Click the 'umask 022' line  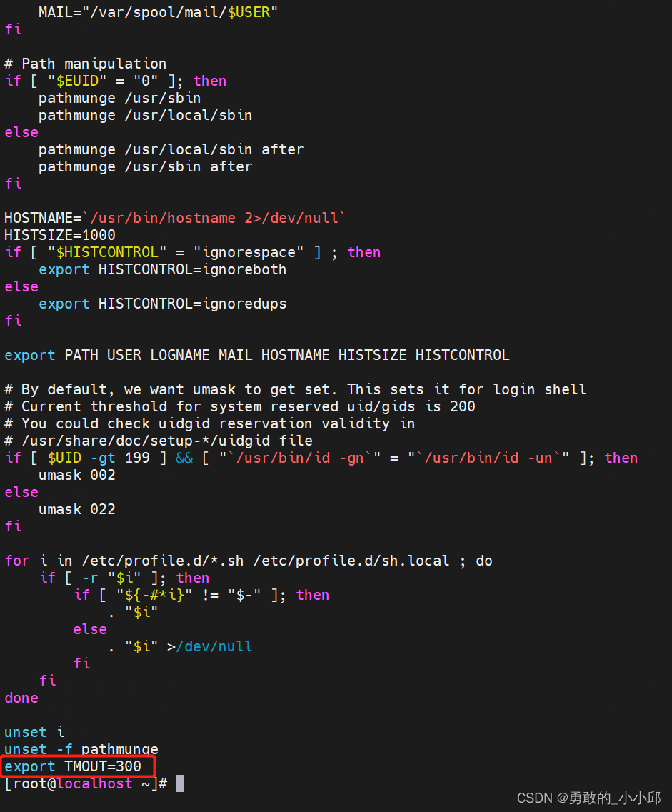coord(76,509)
